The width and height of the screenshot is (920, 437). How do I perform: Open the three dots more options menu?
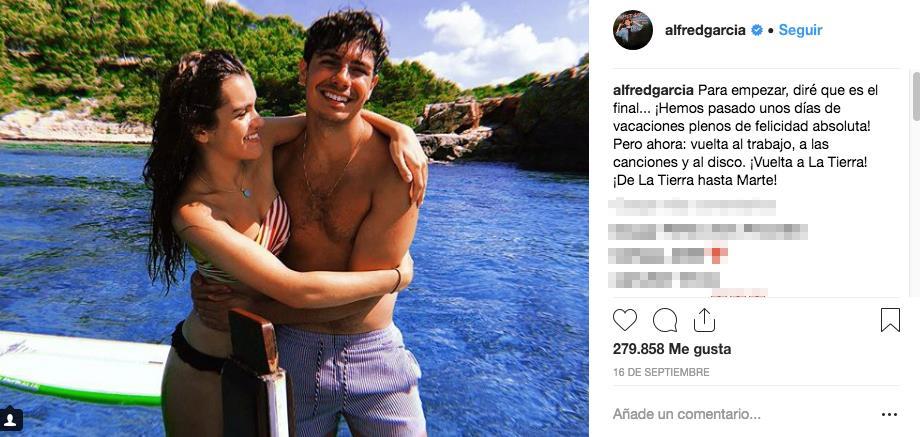pyautogui.click(x=889, y=415)
